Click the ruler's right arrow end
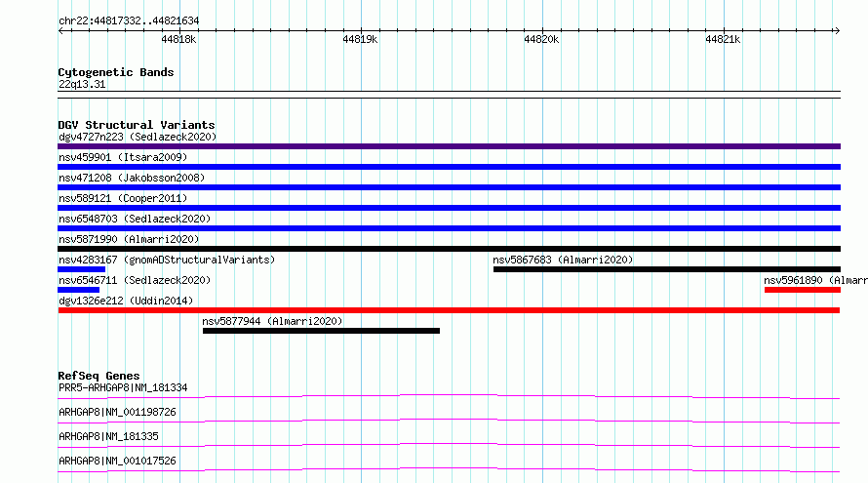Viewport: 868px width, 483px height. pos(837,30)
